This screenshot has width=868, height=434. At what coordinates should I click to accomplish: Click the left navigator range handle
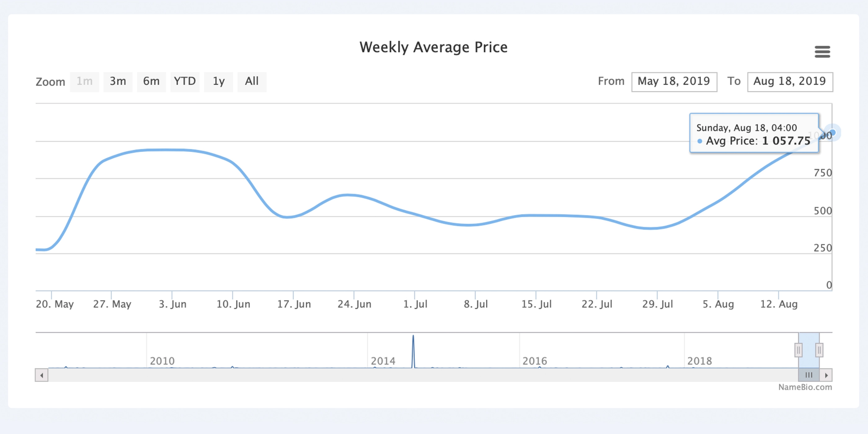tap(798, 350)
